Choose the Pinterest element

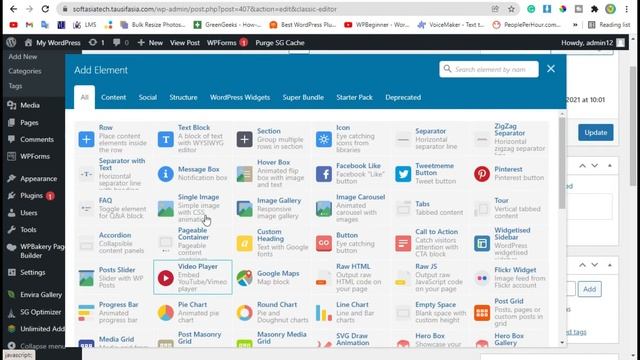[509, 173]
